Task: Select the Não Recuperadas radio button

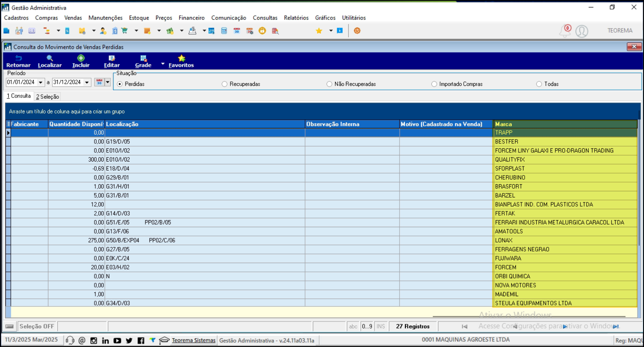Action: [x=329, y=84]
